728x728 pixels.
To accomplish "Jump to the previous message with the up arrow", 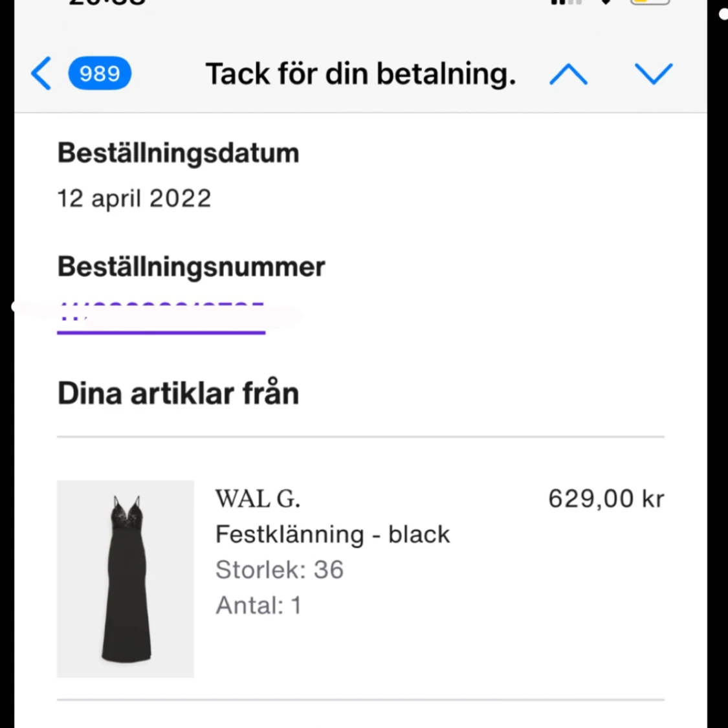I will click(x=568, y=74).
